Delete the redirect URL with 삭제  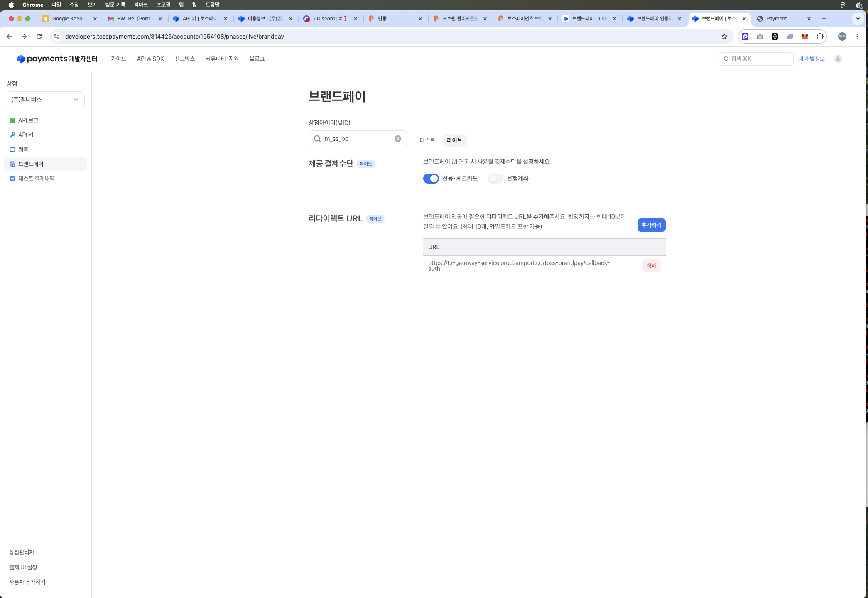[651, 266]
